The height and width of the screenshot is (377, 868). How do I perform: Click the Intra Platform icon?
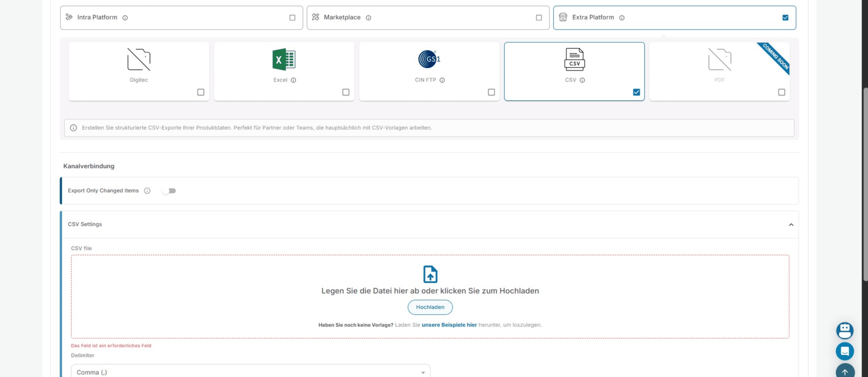(69, 17)
